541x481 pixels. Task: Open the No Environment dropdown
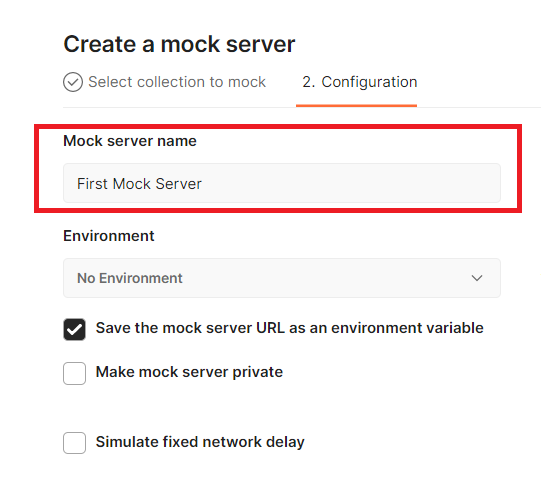pyautogui.click(x=282, y=278)
